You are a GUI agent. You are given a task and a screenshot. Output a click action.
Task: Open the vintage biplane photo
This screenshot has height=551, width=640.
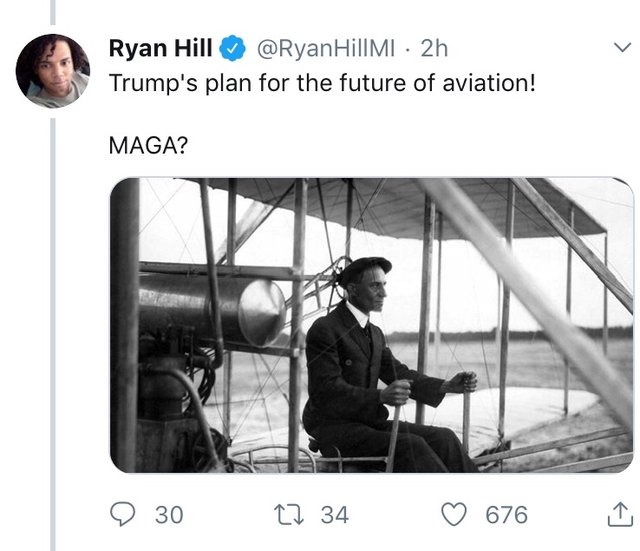click(x=371, y=324)
